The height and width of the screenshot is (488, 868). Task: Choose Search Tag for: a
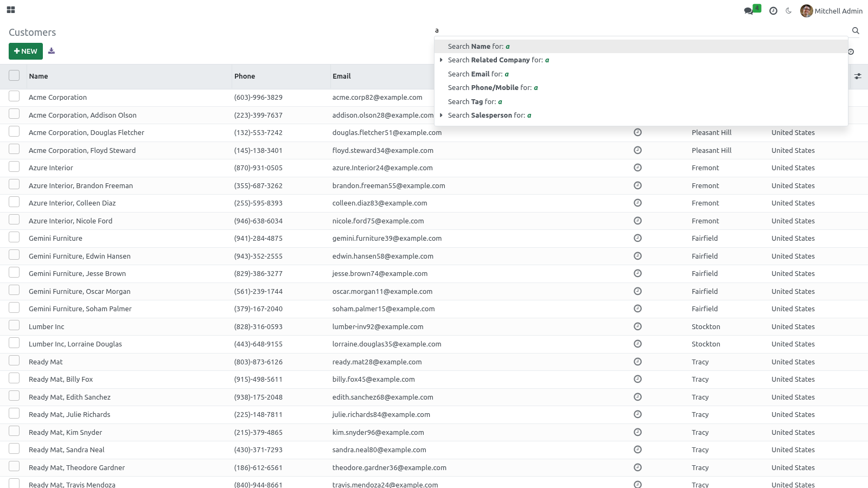641,102
